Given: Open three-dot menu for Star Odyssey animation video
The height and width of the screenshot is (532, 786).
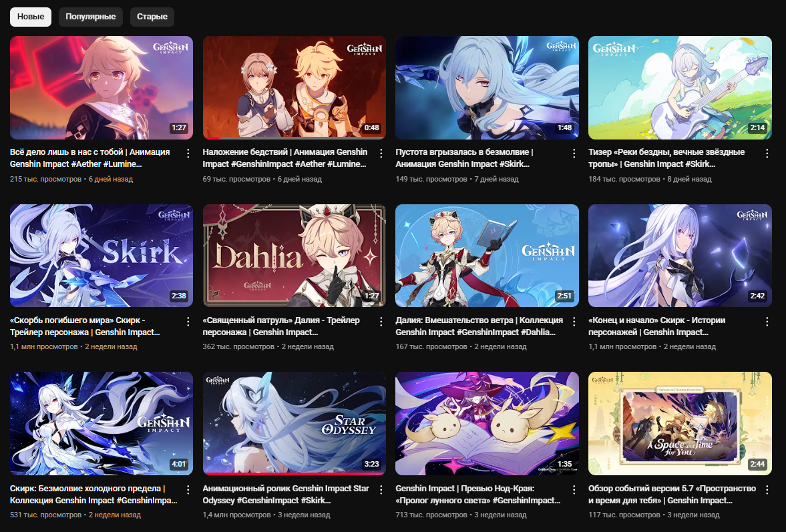Looking at the screenshot, I should (381, 489).
